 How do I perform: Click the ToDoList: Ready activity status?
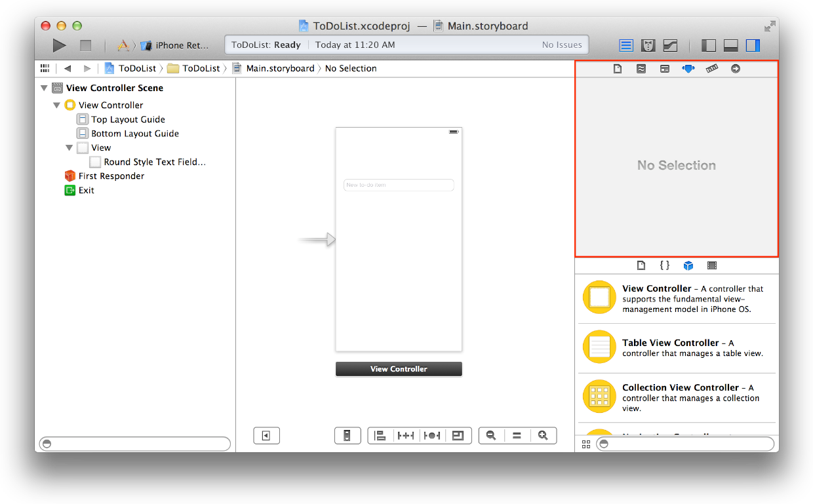pyautogui.click(x=266, y=45)
